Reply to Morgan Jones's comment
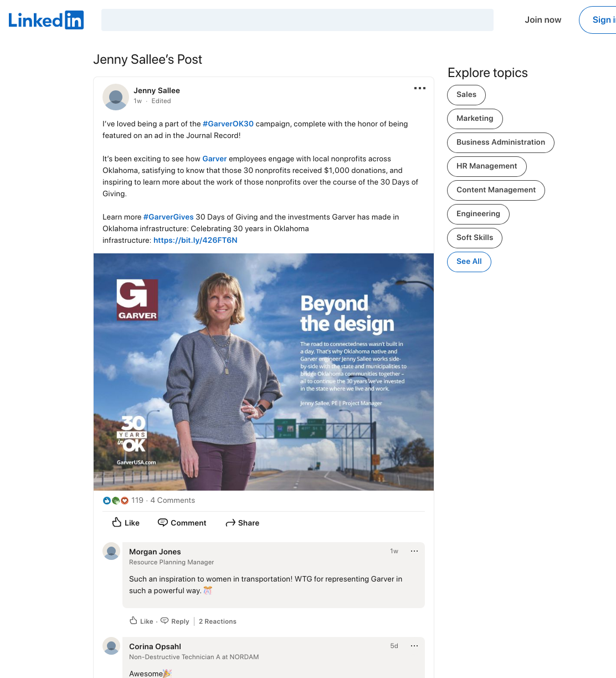 click(x=175, y=621)
